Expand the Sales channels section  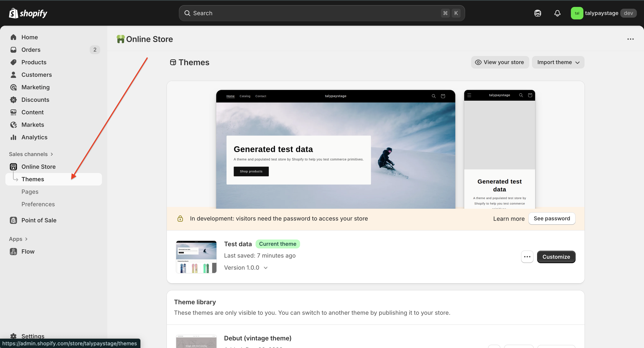pos(31,154)
